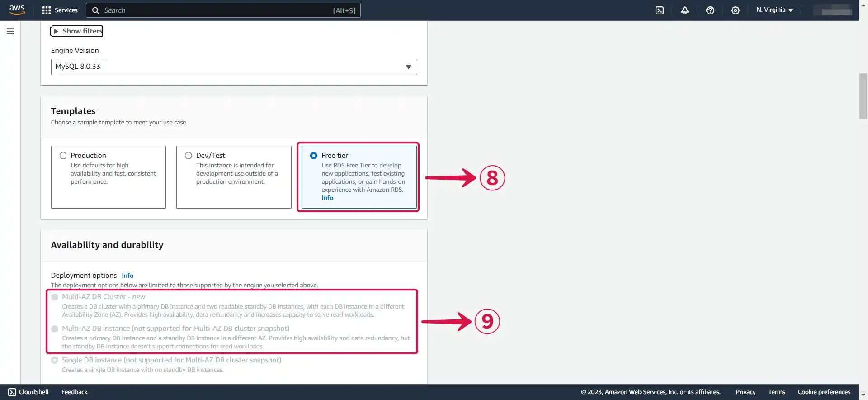
Task: Click the page vertical scrollbar thumb
Action: pos(863,96)
